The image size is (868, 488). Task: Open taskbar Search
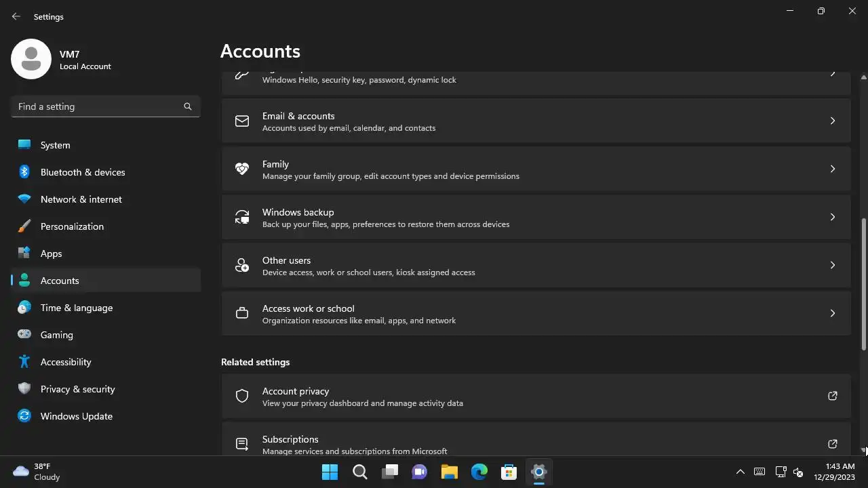pyautogui.click(x=360, y=472)
